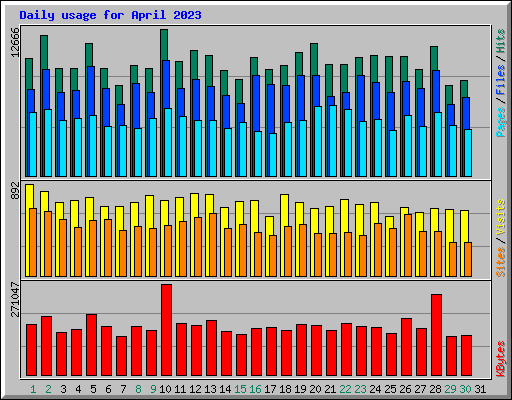Click the orange Sites bar for day 26
This screenshot has height=400, width=512.
coord(408,245)
